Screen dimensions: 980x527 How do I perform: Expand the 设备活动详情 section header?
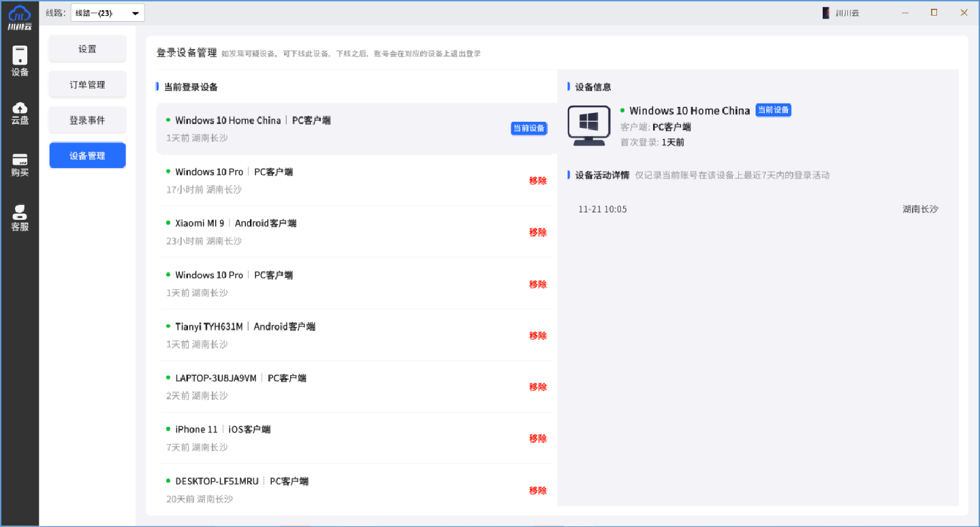tap(602, 174)
